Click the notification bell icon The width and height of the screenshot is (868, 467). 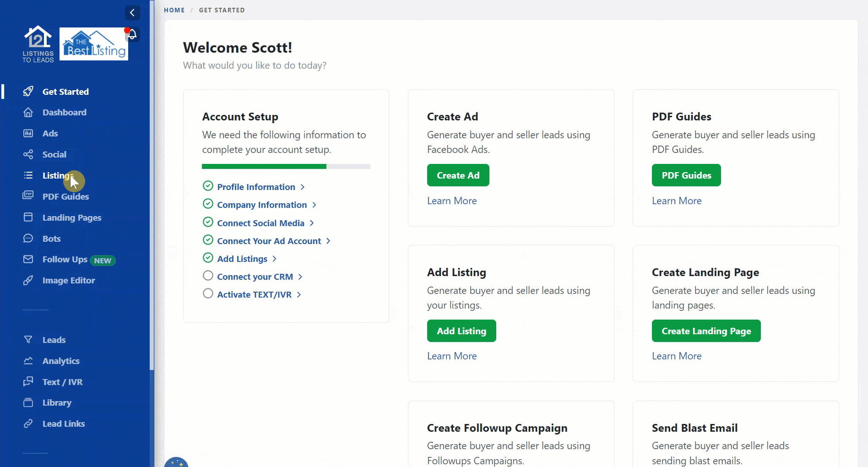132,34
